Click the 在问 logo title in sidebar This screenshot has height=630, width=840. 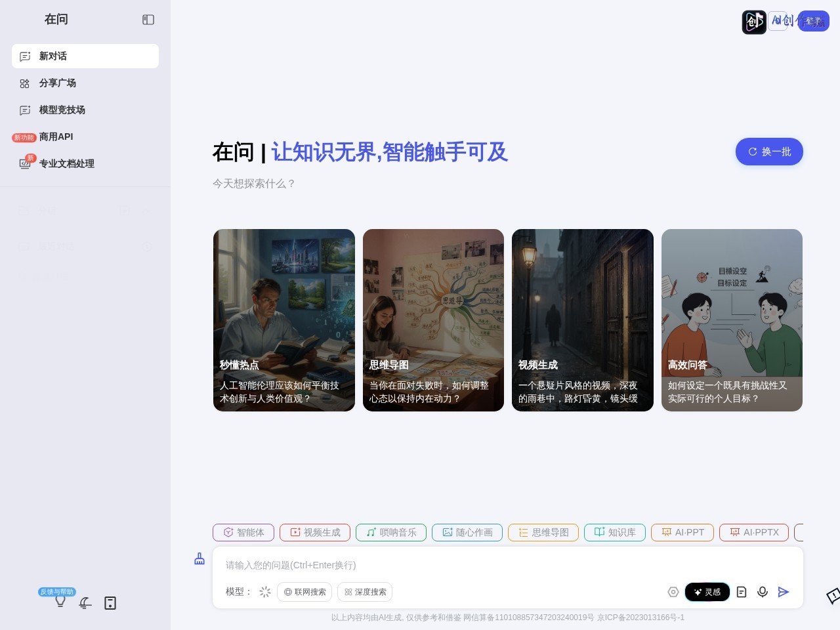pyautogui.click(x=56, y=20)
